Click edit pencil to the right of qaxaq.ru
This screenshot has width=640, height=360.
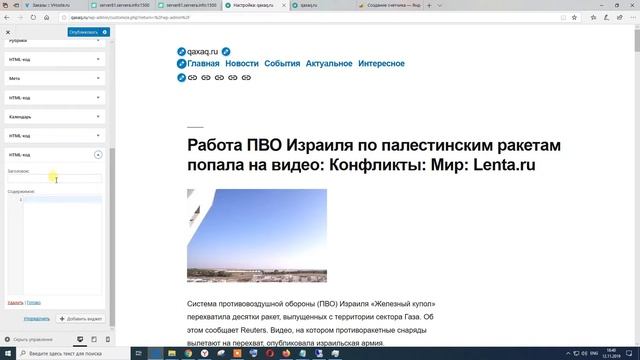(226, 52)
